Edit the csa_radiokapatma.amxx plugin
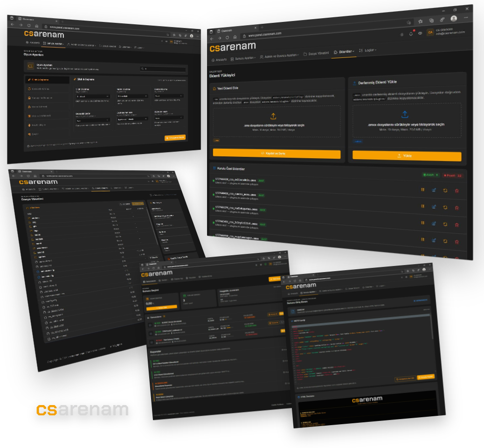 pyautogui.click(x=434, y=224)
